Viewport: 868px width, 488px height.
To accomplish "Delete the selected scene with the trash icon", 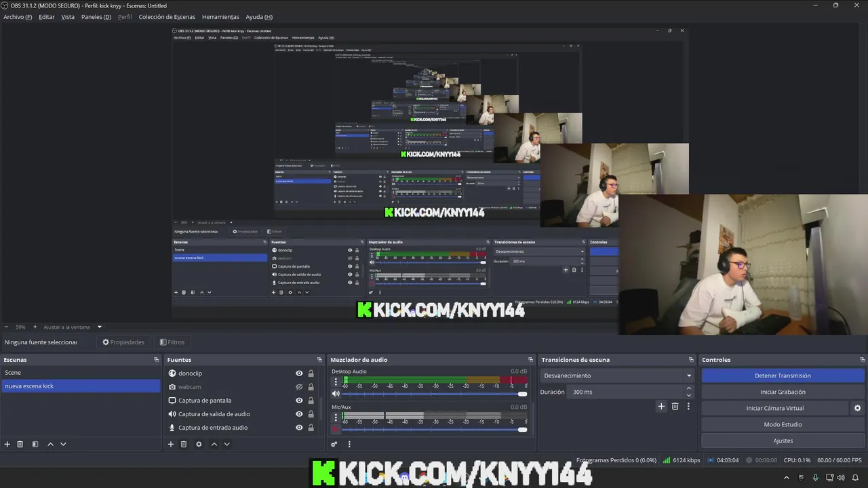I will [20, 444].
